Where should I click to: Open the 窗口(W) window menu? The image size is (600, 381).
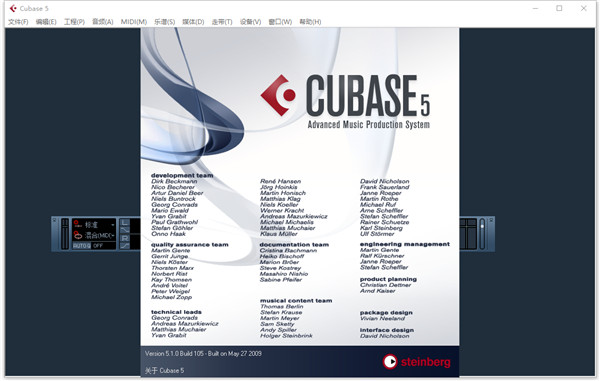[280, 22]
